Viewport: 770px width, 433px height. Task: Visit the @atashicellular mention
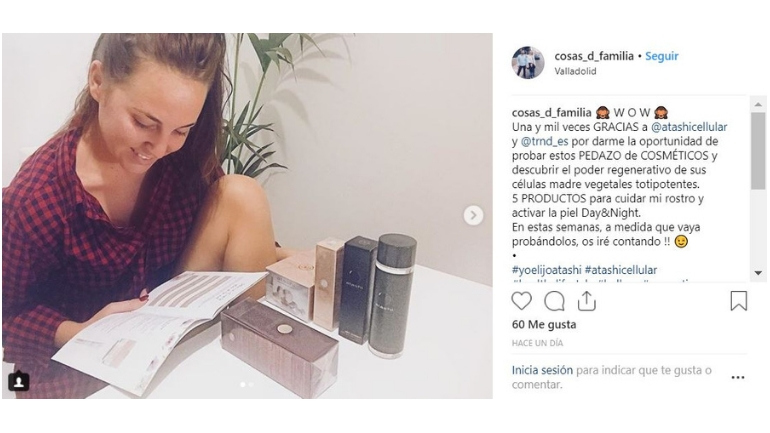689,127
